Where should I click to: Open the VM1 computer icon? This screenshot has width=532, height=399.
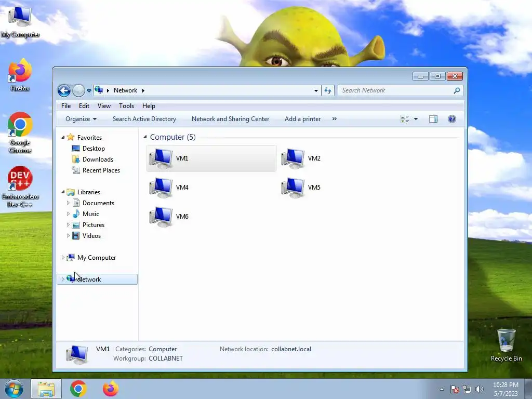161,158
